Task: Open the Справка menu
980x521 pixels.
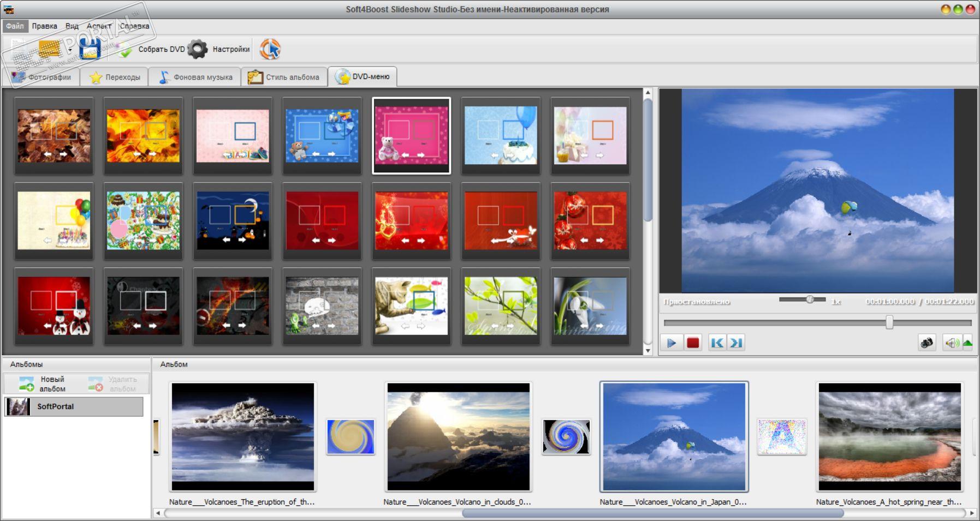Action: tap(134, 26)
